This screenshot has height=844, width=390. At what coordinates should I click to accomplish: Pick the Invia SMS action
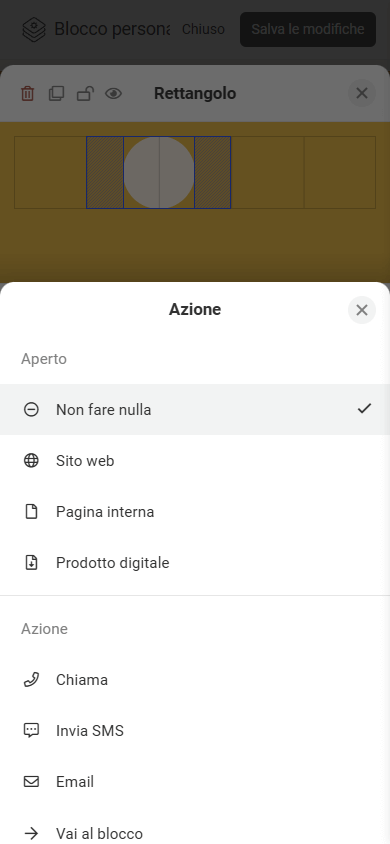195,731
